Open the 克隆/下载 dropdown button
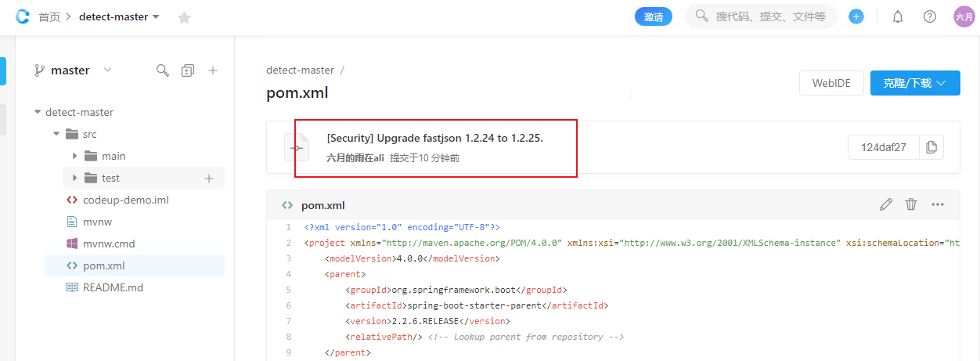The height and width of the screenshot is (361, 980). (x=915, y=83)
